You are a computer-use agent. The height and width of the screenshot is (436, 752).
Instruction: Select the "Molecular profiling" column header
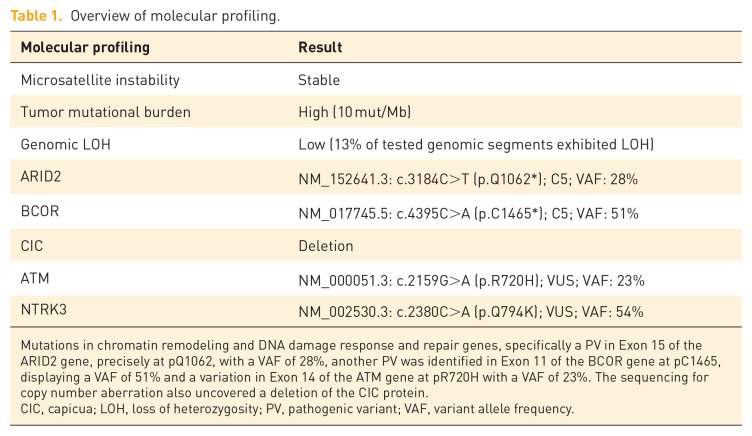[x=85, y=47]
